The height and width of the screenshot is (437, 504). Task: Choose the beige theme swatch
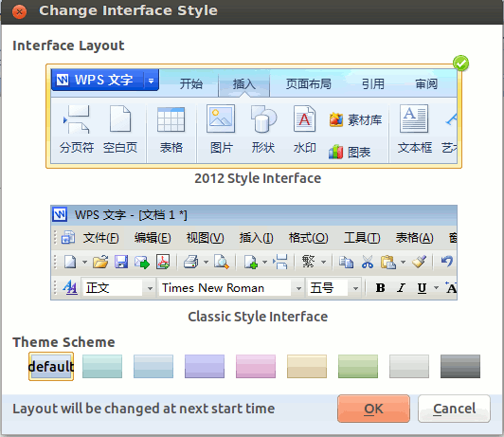[307, 366]
